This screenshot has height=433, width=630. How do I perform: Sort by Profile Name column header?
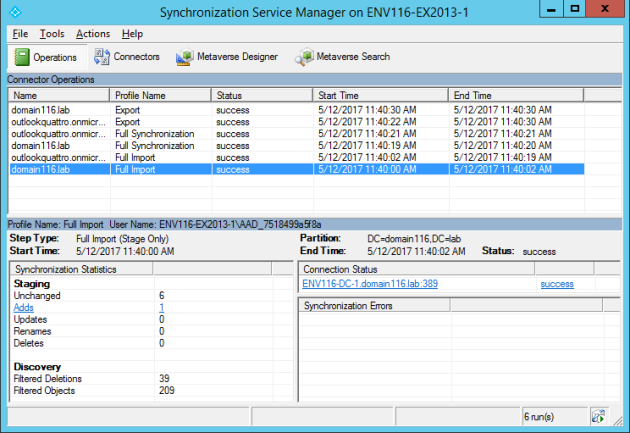tap(160, 96)
